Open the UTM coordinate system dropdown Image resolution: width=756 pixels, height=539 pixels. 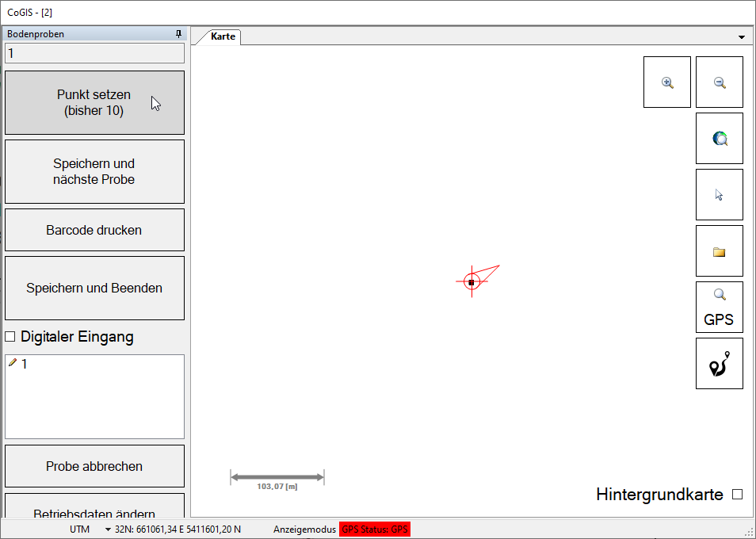[107, 529]
